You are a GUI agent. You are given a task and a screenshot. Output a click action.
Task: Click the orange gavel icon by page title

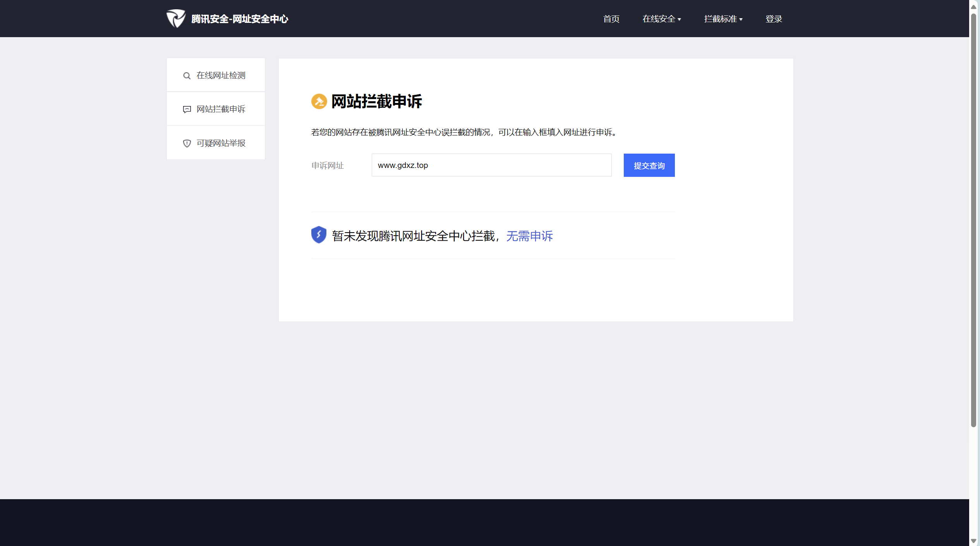(319, 101)
